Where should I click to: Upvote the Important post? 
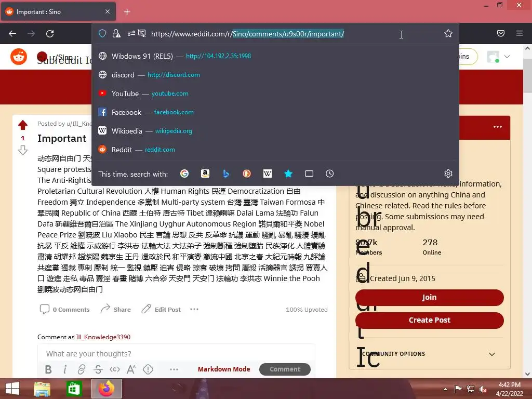click(23, 125)
